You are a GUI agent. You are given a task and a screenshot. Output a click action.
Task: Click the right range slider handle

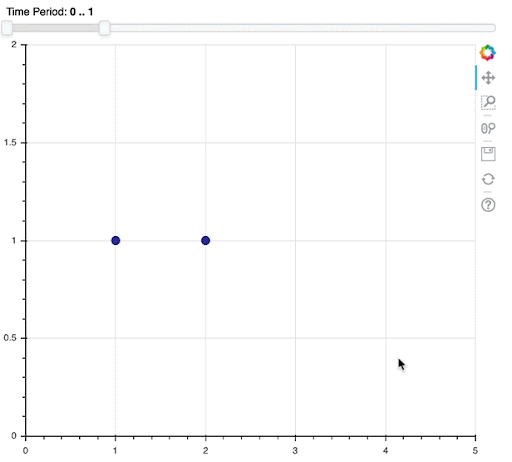(x=105, y=28)
